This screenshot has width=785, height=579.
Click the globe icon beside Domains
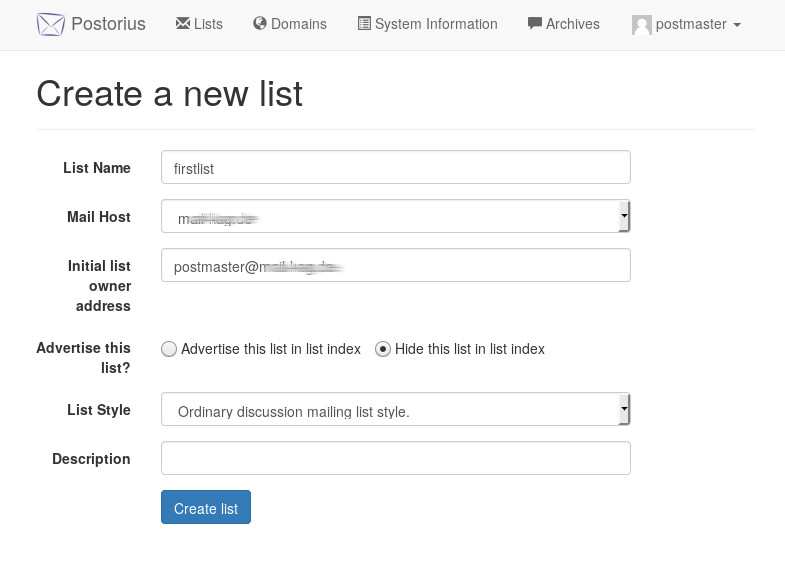point(260,24)
